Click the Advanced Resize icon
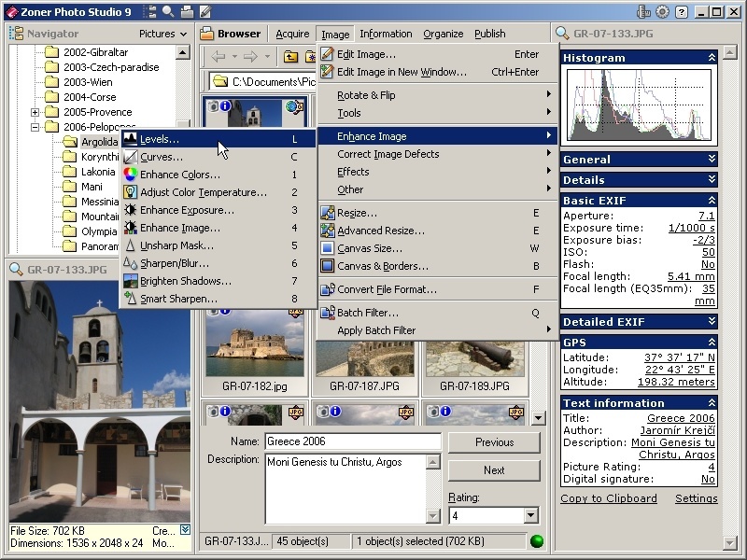Screen dimensions: 747x560 point(327,231)
